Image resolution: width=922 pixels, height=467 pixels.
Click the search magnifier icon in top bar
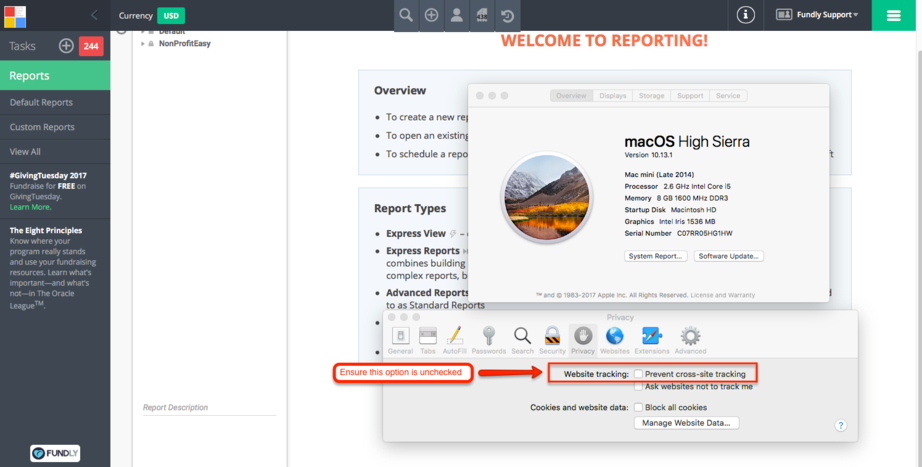pos(406,15)
